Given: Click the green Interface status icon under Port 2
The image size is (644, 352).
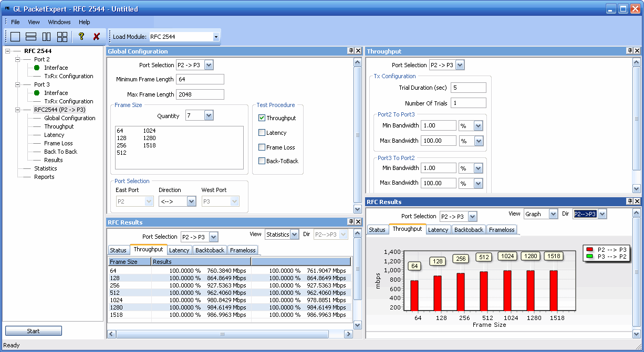Looking at the screenshot, I should (x=37, y=68).
